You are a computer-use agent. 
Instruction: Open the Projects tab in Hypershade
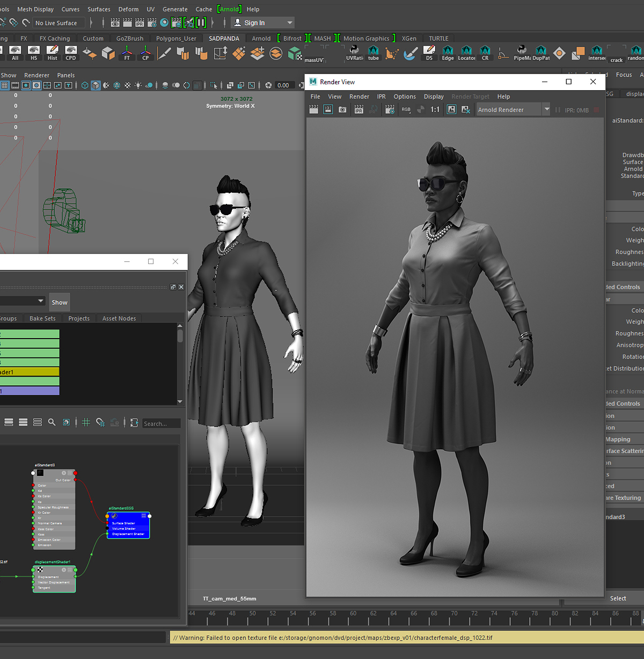(79, 318)
